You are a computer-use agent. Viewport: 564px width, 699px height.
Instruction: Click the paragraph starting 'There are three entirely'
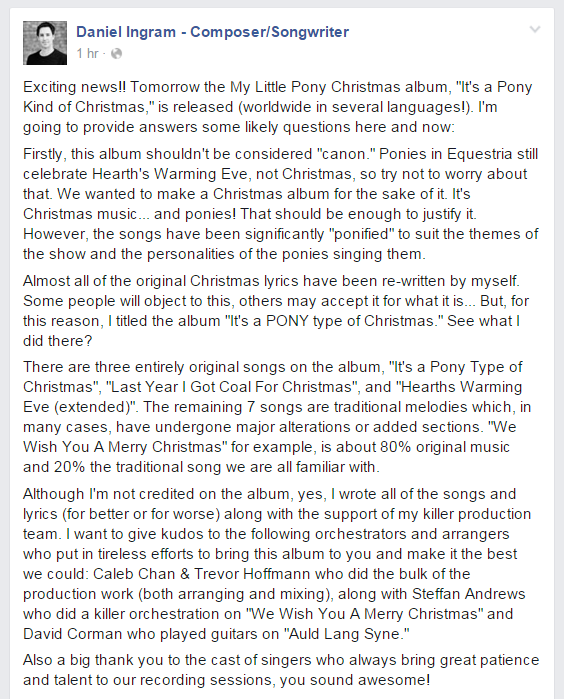point(277,417)
